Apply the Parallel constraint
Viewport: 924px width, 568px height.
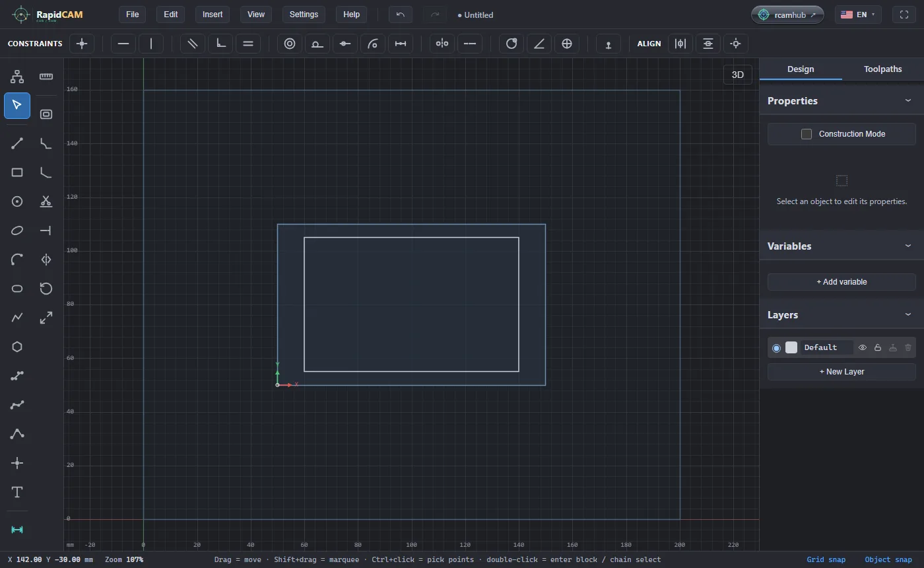click(x=193, y=44)
